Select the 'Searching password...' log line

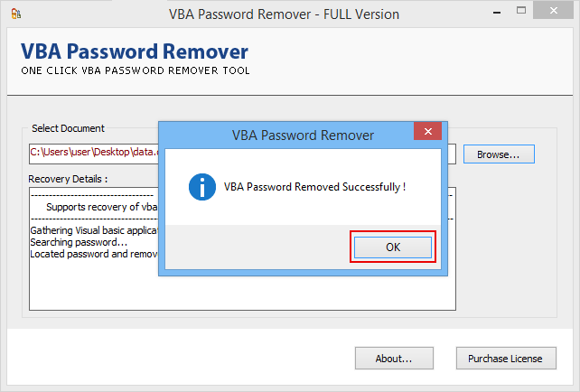[x=79, y=242]
